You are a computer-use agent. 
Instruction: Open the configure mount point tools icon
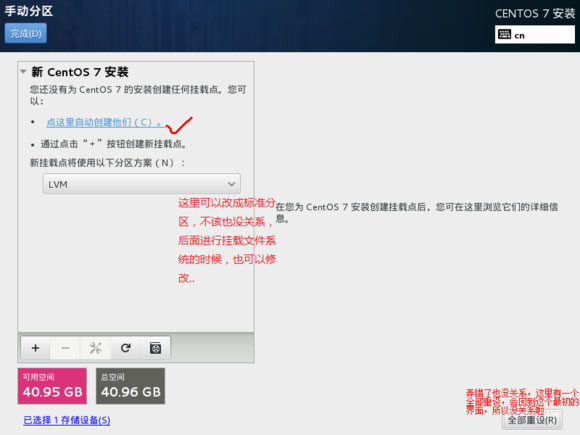point(95,348)
